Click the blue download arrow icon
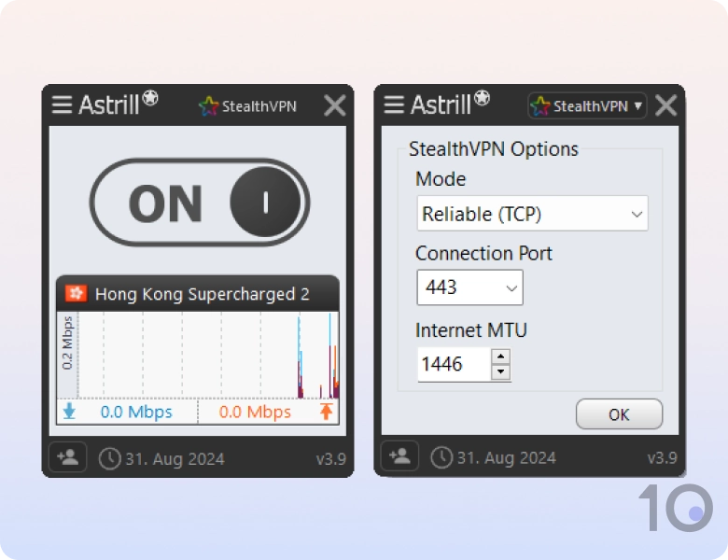Image resolution: width=728 pixels, height=560 pixels. click(69, 412)
